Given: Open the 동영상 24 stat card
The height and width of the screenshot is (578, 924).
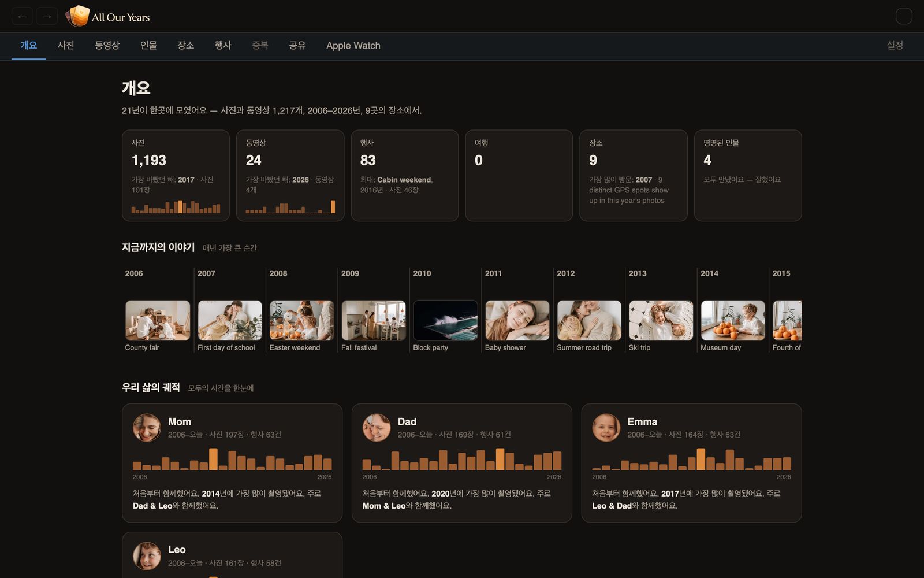Looking at the screenshot, I should pos(290,176).
